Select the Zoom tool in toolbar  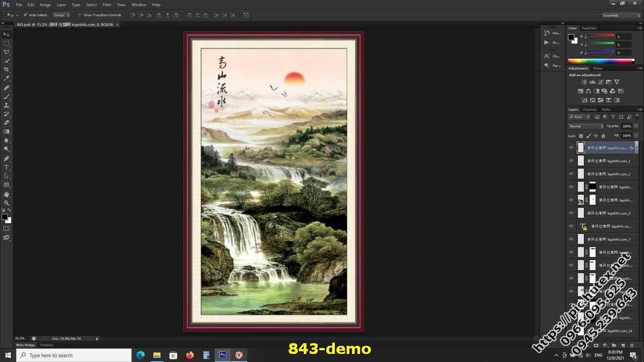tap(6, 203)
